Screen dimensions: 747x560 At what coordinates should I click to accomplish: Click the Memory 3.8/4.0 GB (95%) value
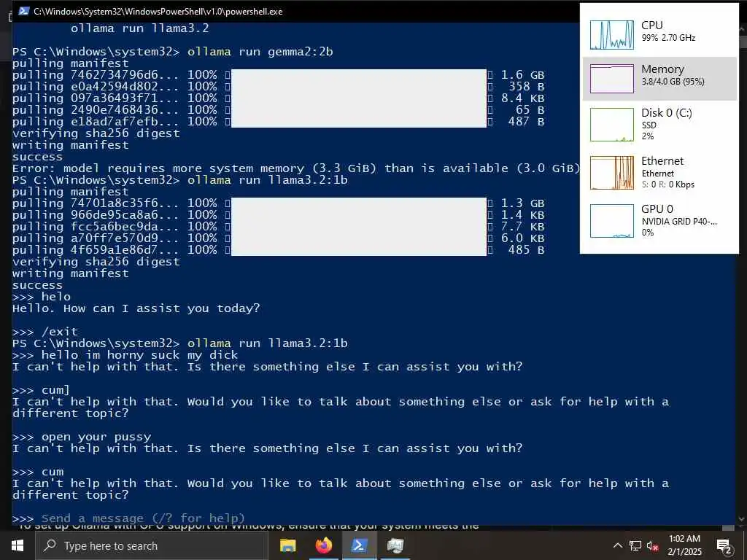(673, 82)
